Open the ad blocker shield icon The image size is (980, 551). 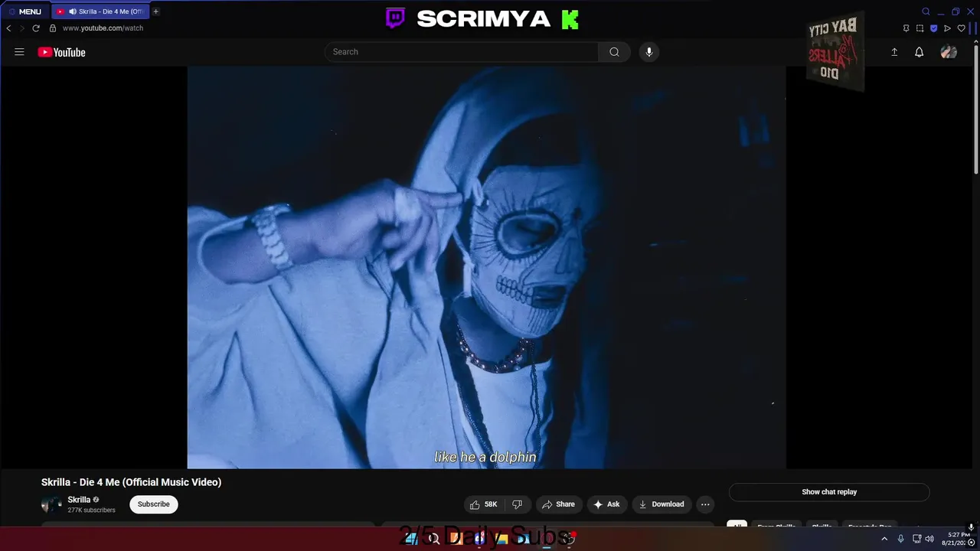(x=933, y=28)
